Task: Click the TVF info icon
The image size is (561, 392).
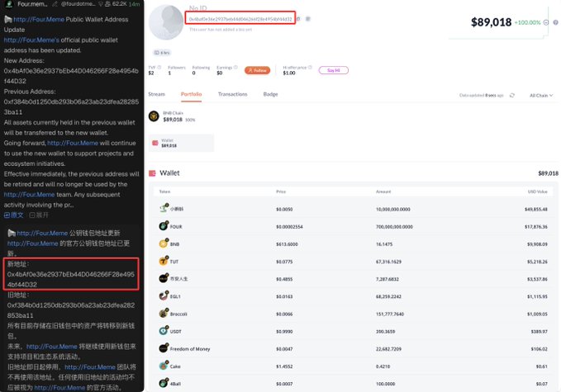Action: pyautogui.click(x=159, y=67)
